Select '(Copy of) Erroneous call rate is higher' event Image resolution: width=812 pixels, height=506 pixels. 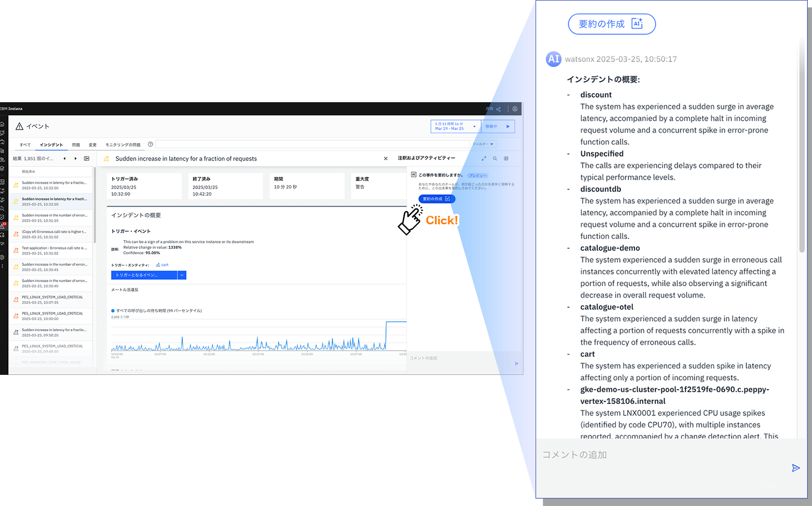[x=52, y=234]
